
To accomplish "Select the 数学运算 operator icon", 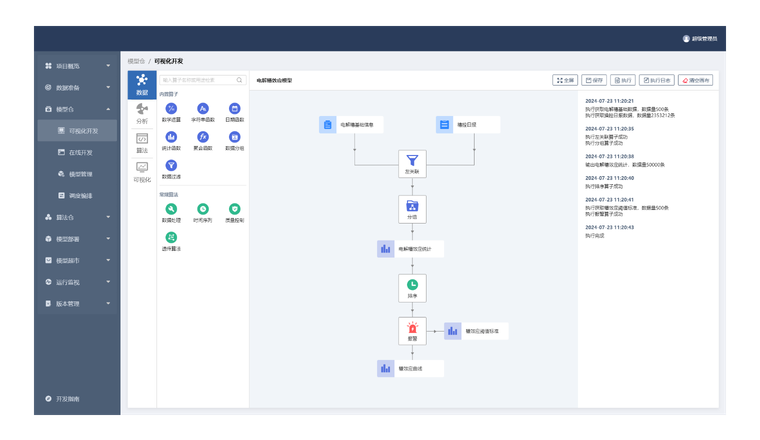I will point(171,108).
